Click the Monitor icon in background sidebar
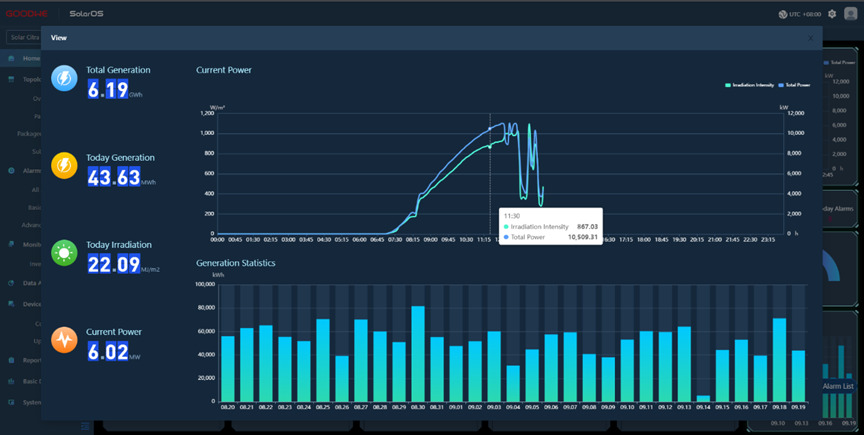The image size is (864, 435). (x=11, y=244)
